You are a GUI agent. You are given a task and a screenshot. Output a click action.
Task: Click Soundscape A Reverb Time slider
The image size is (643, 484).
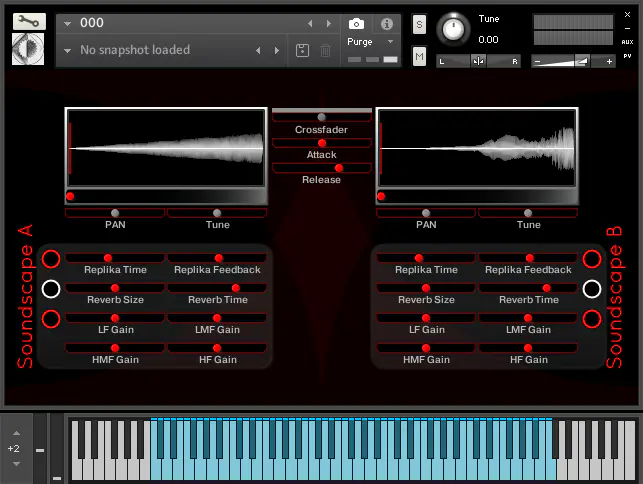click(217, 288)
